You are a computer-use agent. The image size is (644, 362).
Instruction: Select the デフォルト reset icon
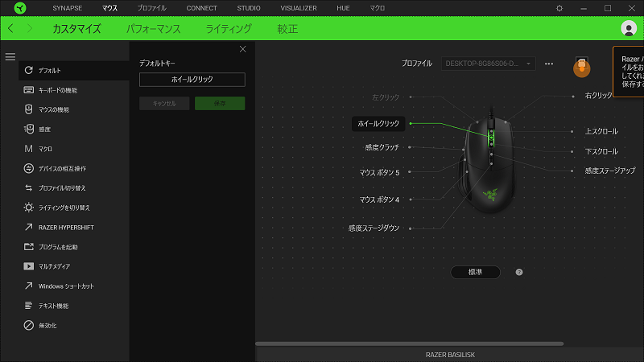tap(28, 70)
